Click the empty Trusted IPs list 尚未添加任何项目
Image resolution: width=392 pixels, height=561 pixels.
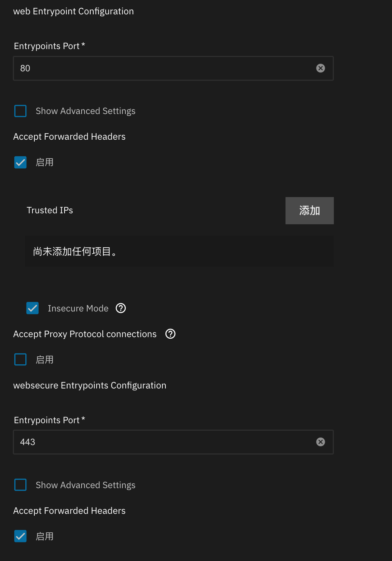pyautogui.click(x=179, y=251)
